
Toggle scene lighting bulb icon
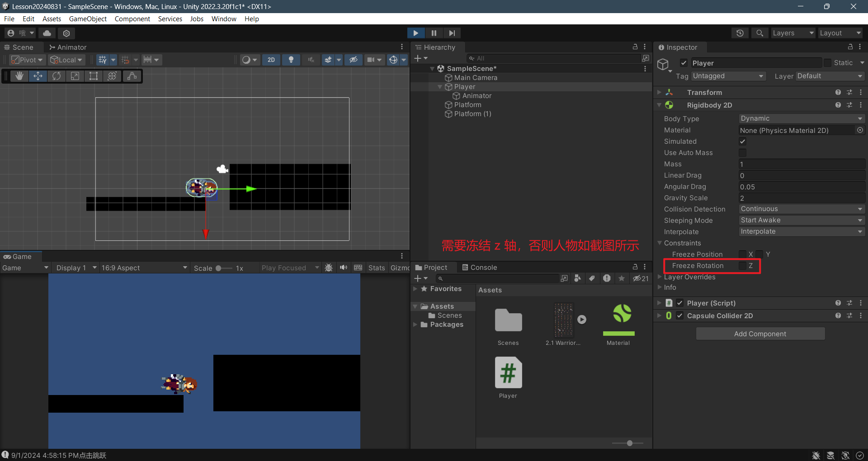point(291,60)
